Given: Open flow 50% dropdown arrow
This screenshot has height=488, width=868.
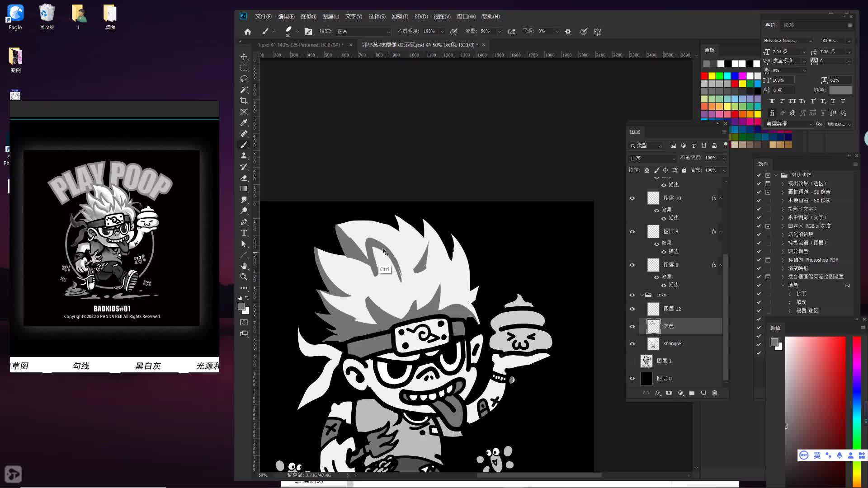Looking at the screenshot, I should (x=499, y=32).
